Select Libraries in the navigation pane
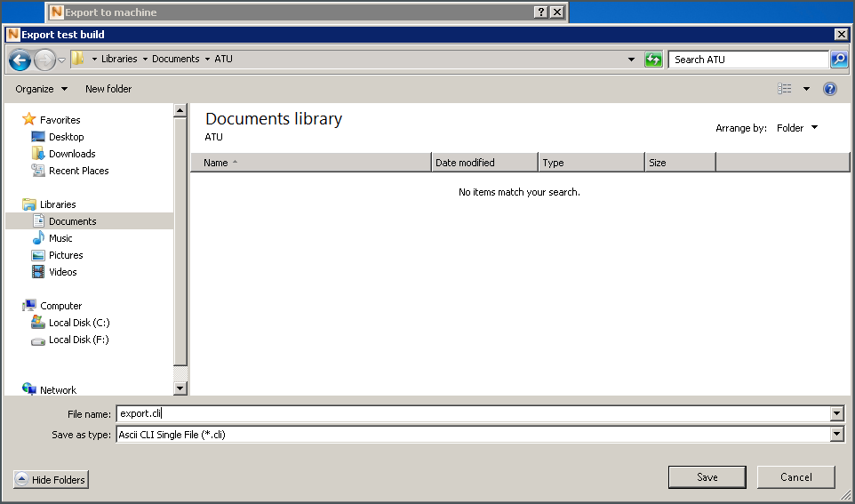 58,204
